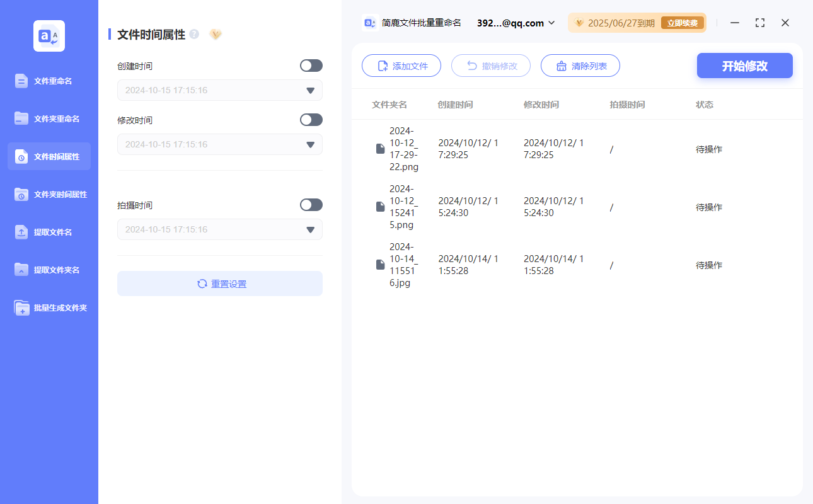Enable the 修改时间 toggle
This screenshot has height=504, width=813.
[x=311, y=120]
